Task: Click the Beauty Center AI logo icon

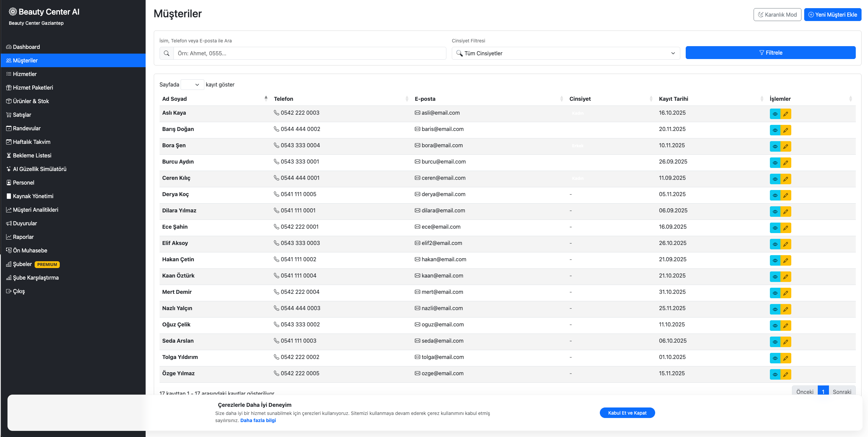Action: click(x=13, y=12)
